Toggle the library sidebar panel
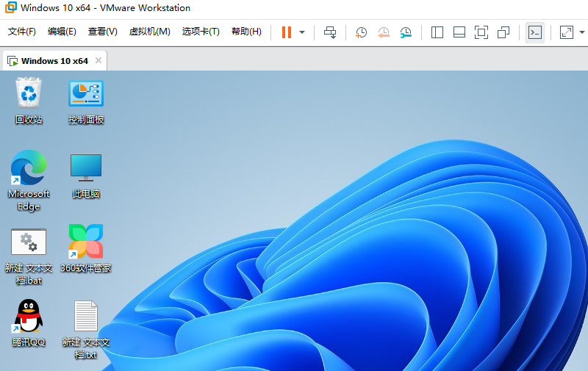The height and width of the screenshot is (371, 588). (x=437, y=32)
